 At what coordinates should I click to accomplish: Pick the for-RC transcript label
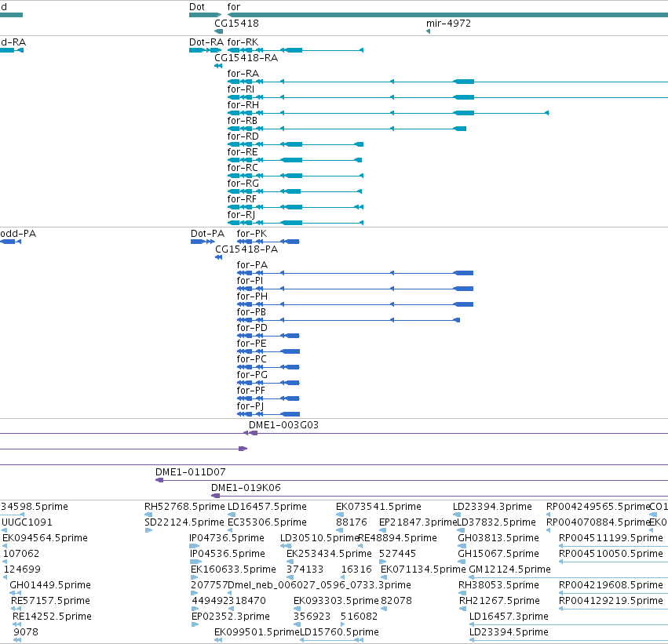tap(243, 168)
